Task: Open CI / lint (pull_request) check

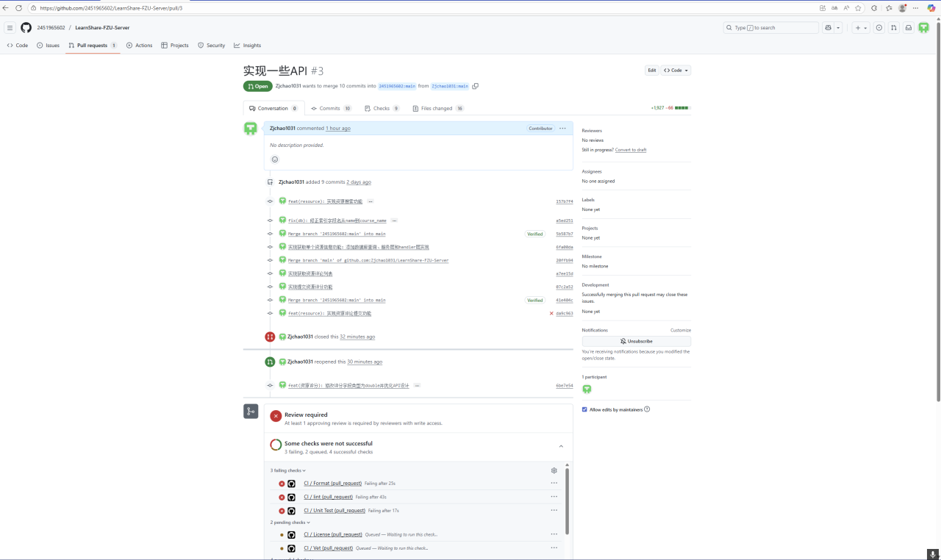Action: coord(328,497)
